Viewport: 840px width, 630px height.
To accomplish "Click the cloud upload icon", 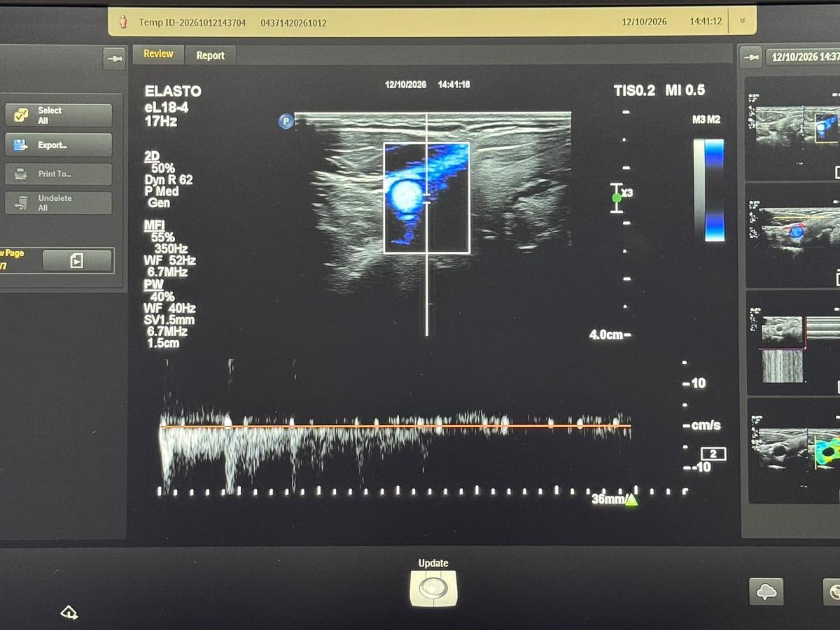I will (766, 592).
